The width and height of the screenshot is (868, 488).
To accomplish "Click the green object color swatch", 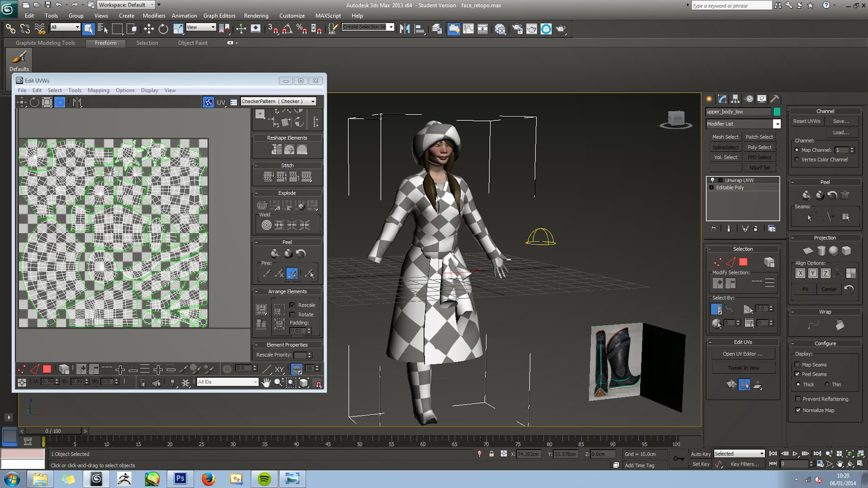I will pos(777,112).
